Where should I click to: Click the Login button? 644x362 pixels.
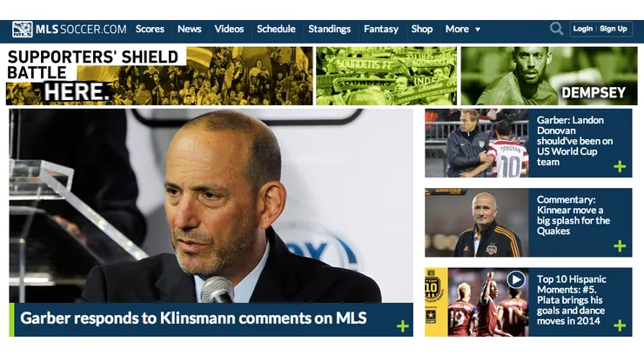pos(583,29)
